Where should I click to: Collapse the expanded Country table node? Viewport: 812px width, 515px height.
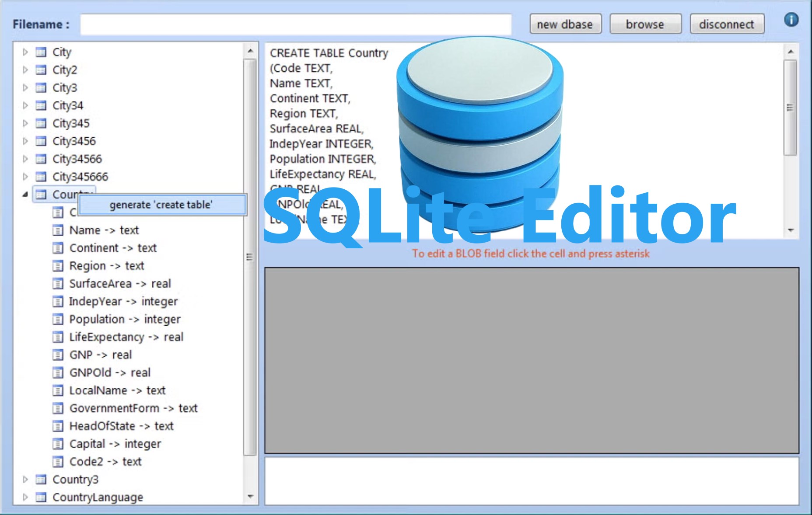(25, 195)
